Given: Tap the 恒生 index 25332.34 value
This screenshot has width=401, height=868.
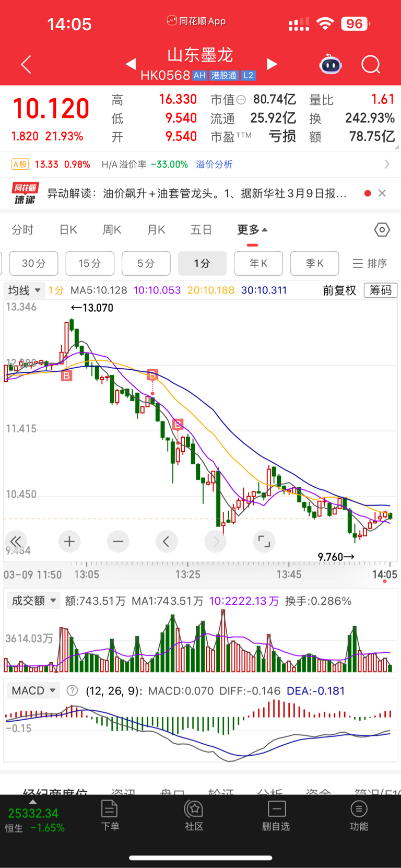Looking at the screenshot, I should pos(33,813).
